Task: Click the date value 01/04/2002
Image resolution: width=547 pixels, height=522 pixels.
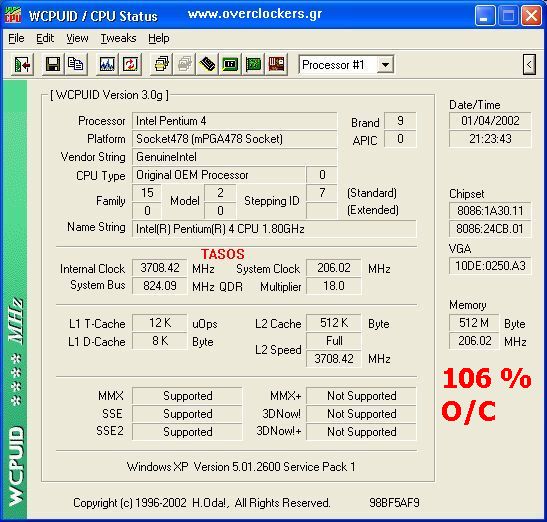Action: pyautogui.click(x=490, y=121)
